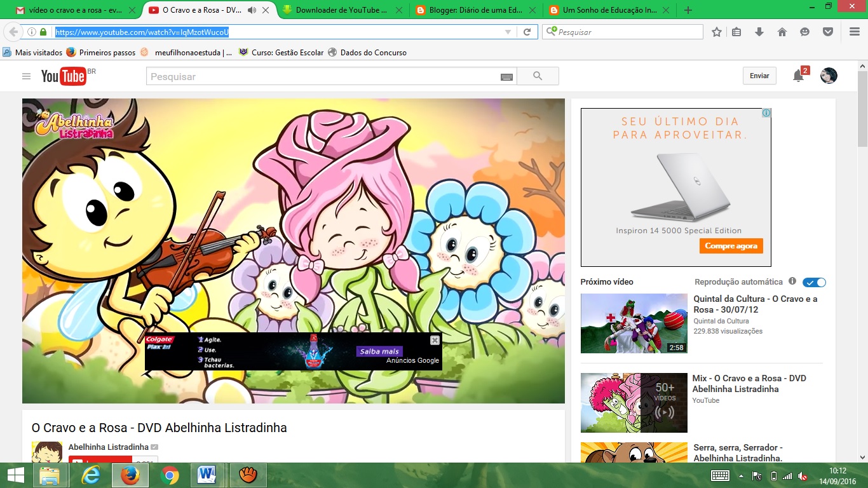Open meufilhonaoestuda bookmark

pyautogui.click(x=186, y=53)
